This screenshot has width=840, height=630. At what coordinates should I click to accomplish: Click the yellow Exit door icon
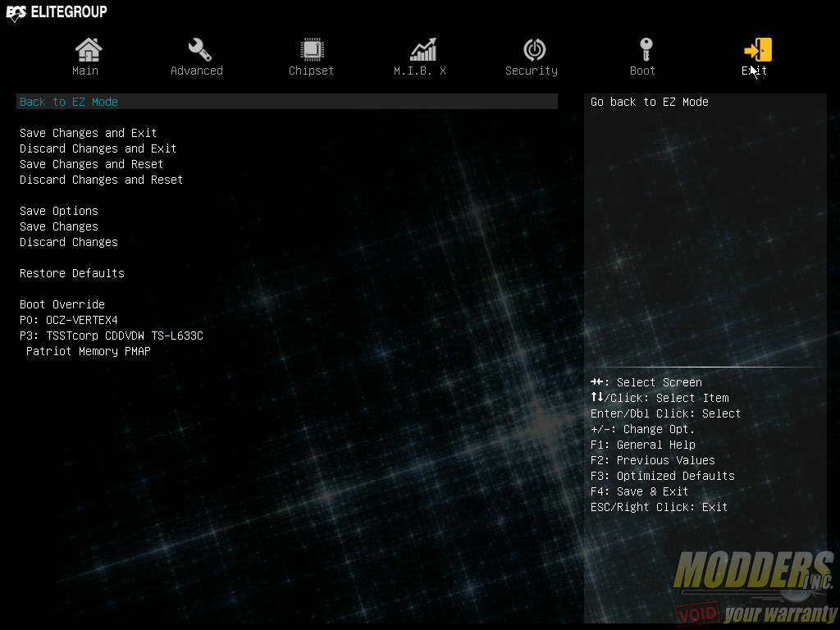pos(758,50)
